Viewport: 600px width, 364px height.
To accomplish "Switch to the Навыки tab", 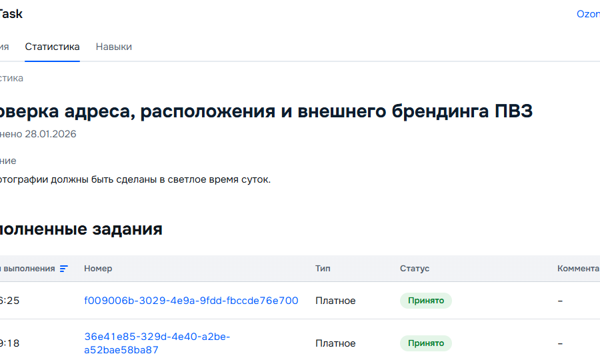I will [x=113, y=47].
